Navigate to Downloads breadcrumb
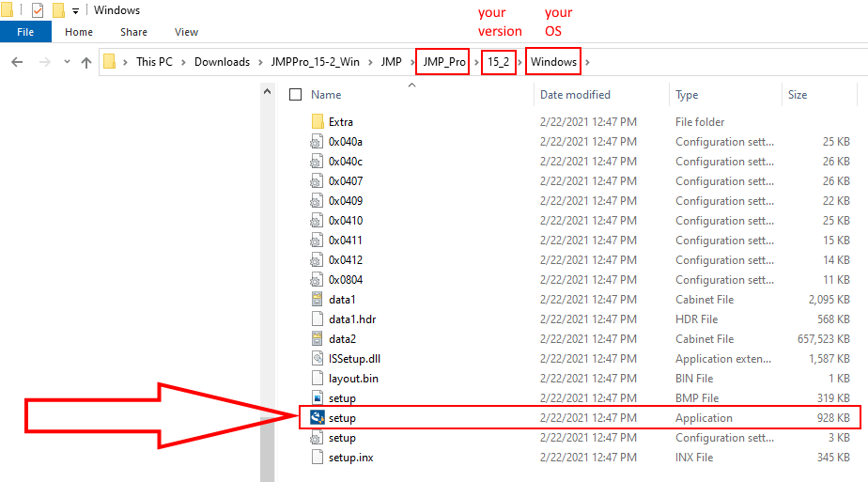The width and height of the screenshot is (868, 482). point(222,62)
